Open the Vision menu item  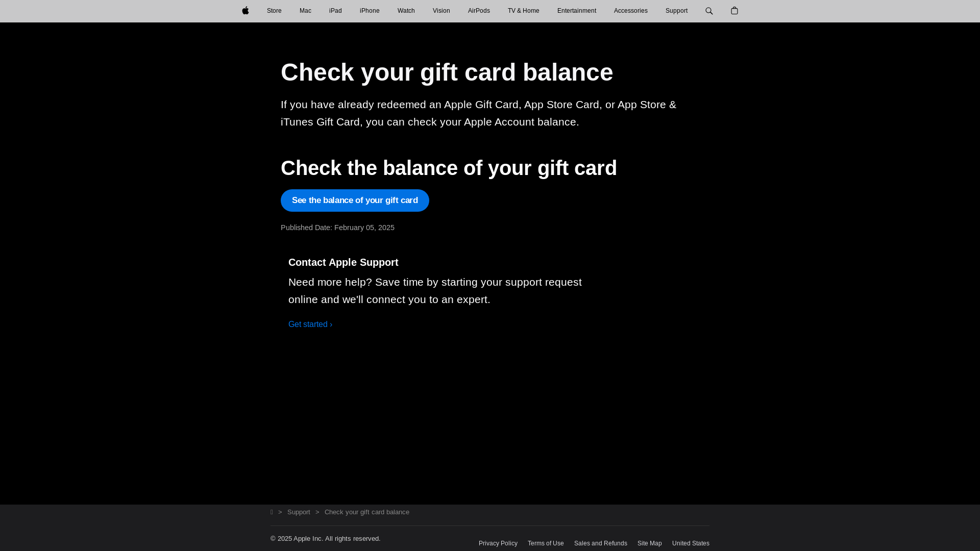(x=442, y=11)
